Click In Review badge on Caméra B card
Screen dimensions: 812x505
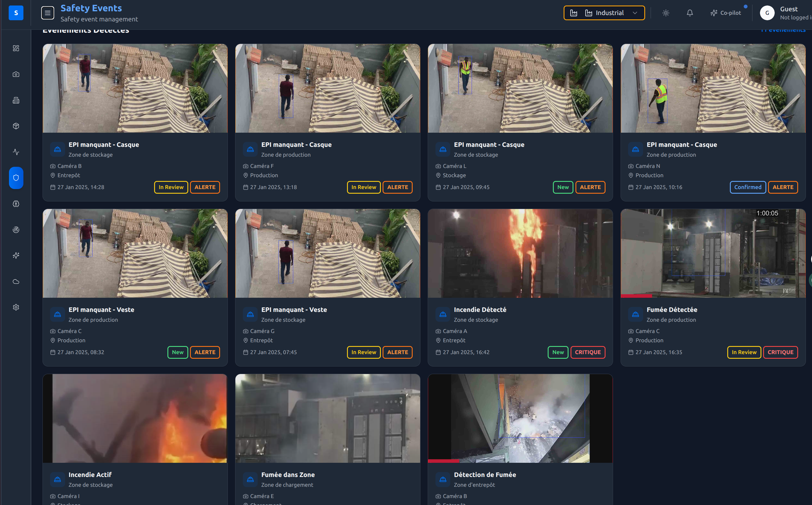tap(171, 187)
